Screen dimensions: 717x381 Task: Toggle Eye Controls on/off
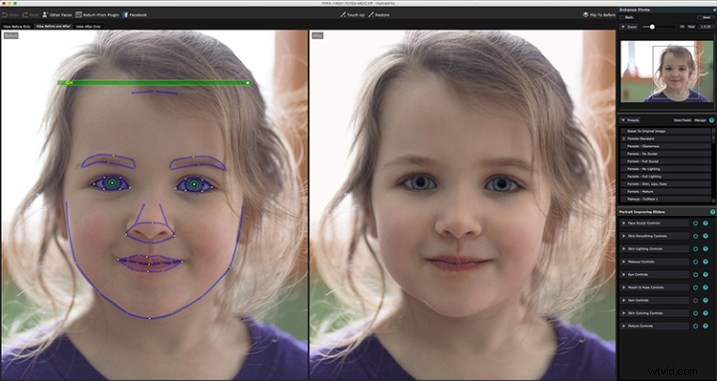coord(696,274)
